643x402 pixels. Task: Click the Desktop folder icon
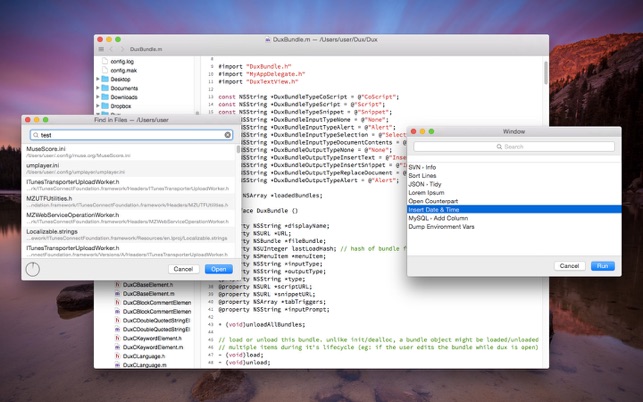(x=105, y=79)
